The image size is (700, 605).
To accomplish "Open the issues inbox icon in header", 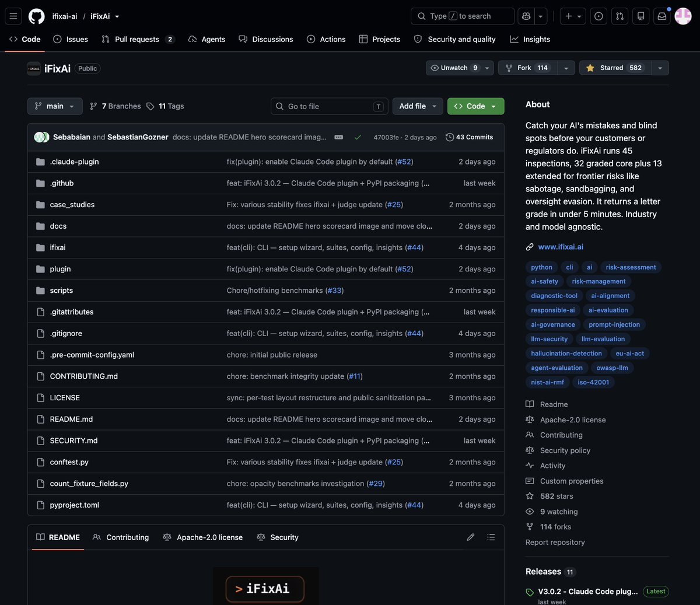I will (598, 16).
